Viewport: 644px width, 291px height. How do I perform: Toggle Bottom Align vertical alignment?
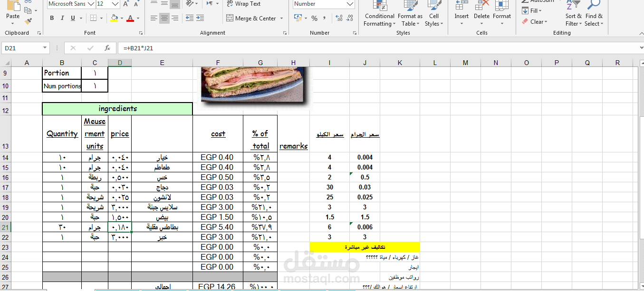(x=175, y=4)
